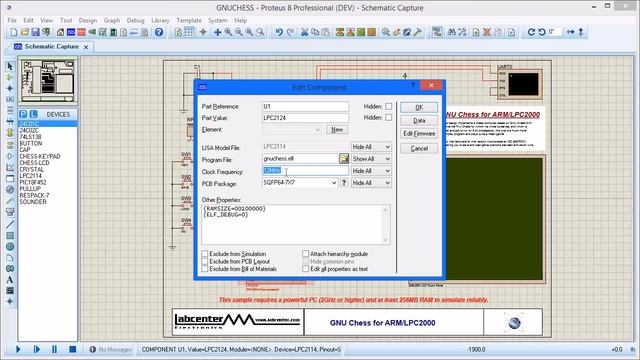Click the Zoom In magnifier icon
The image size is (640, 360).
click(228, 32)
